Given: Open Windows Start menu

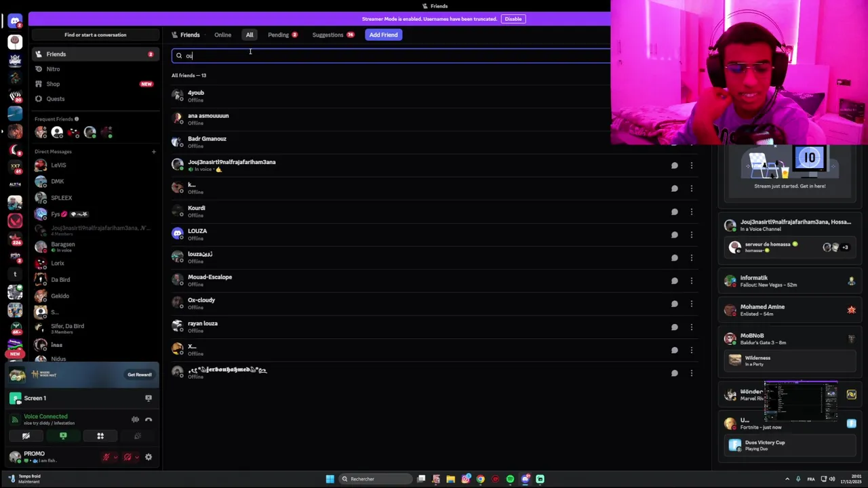Looking at the screenshot, I should pyautogui.click(x=330, y=479).
